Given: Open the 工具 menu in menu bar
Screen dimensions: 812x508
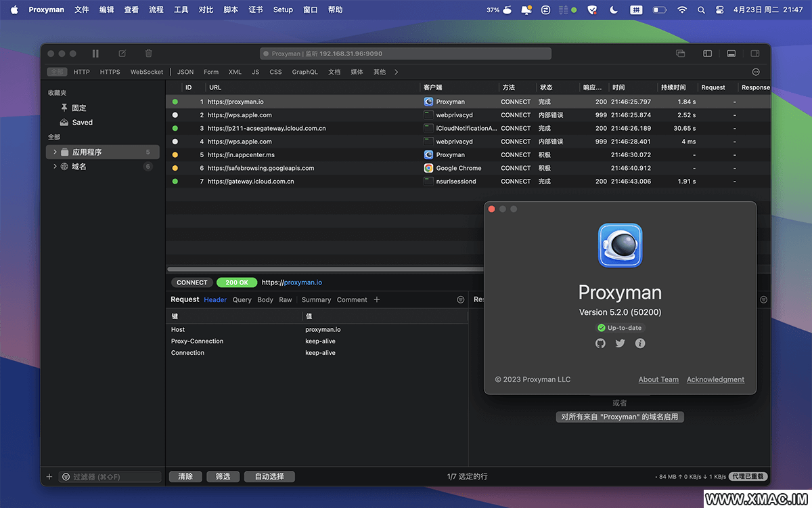Looking at the screenshot, I should coord(181,10).
